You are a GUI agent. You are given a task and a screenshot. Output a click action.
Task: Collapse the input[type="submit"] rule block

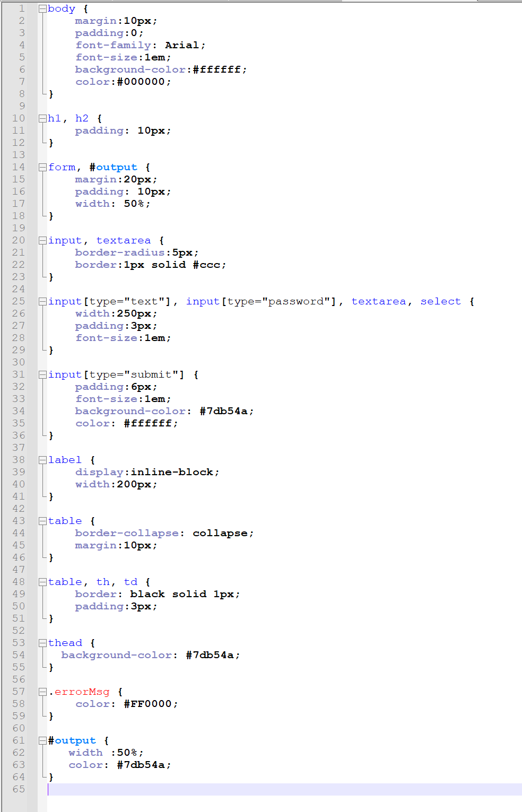click(42, 374)
